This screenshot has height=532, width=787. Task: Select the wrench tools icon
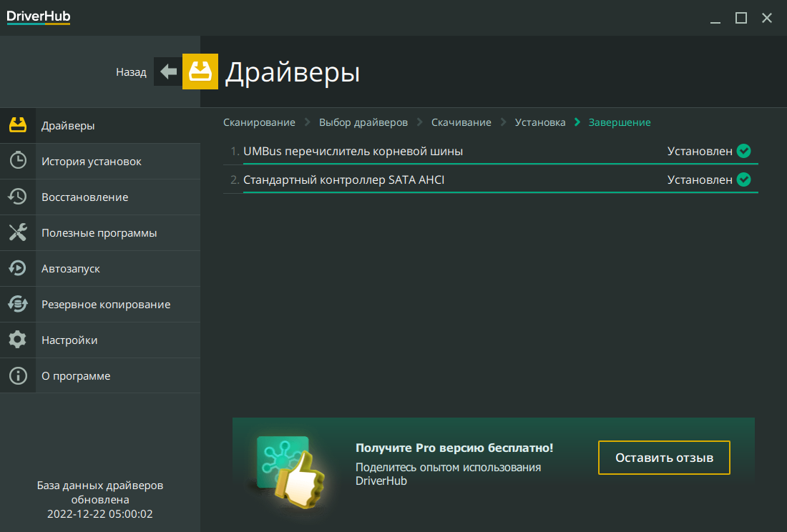coord(18,232)
